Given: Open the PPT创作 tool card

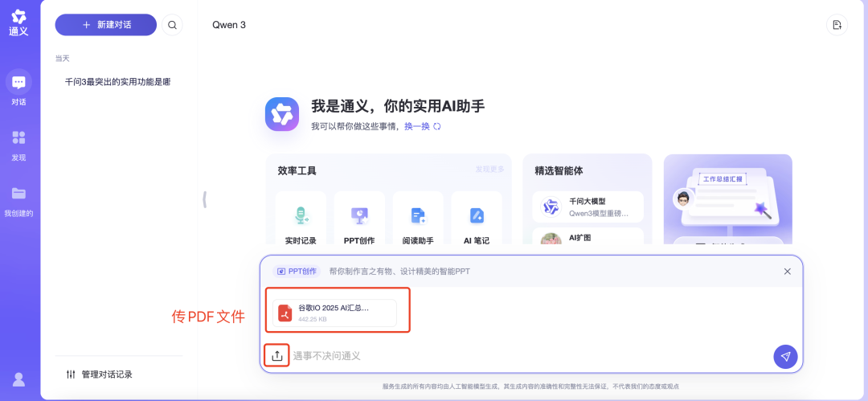Looking at the screenshot, I should 359,219.
